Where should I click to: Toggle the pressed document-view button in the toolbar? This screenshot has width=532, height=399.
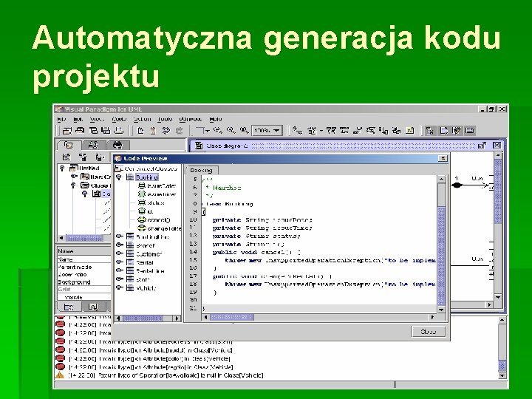pyautogui.click(x=443, y=131)
